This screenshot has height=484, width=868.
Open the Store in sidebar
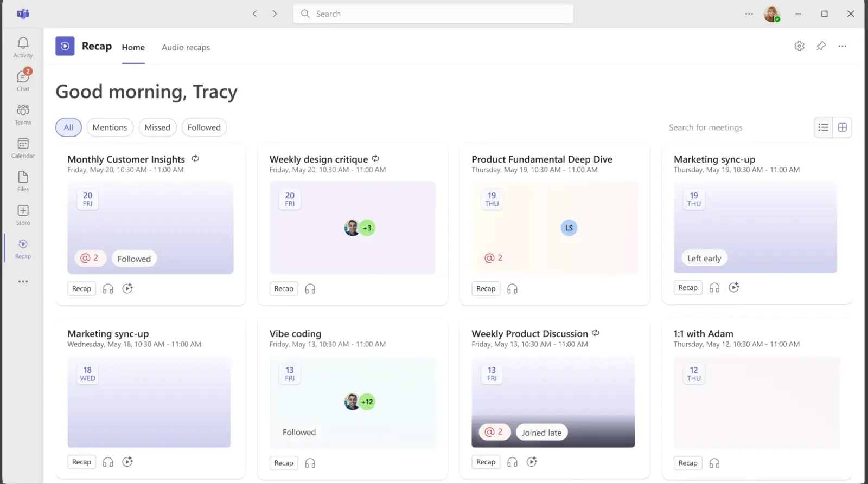tap(23, 215)
